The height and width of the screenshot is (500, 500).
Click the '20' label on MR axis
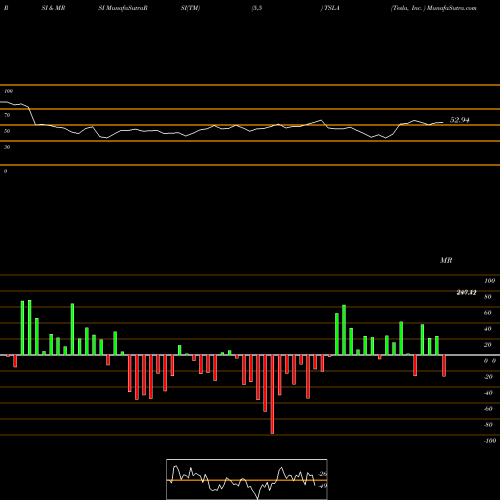point(488,345)
